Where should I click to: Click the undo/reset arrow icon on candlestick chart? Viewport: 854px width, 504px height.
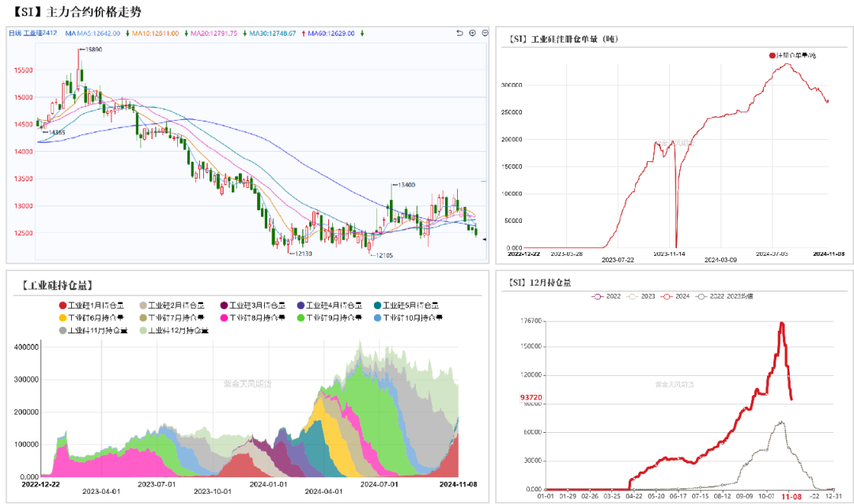[459, 33]
